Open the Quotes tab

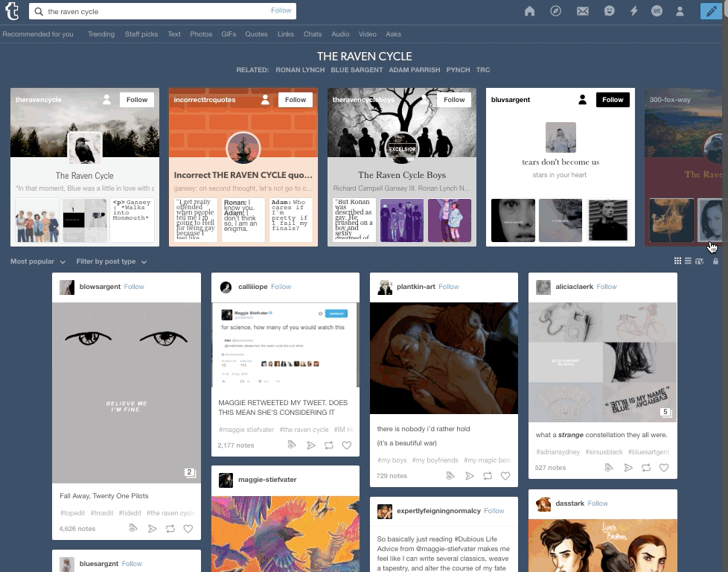point(256,34)
